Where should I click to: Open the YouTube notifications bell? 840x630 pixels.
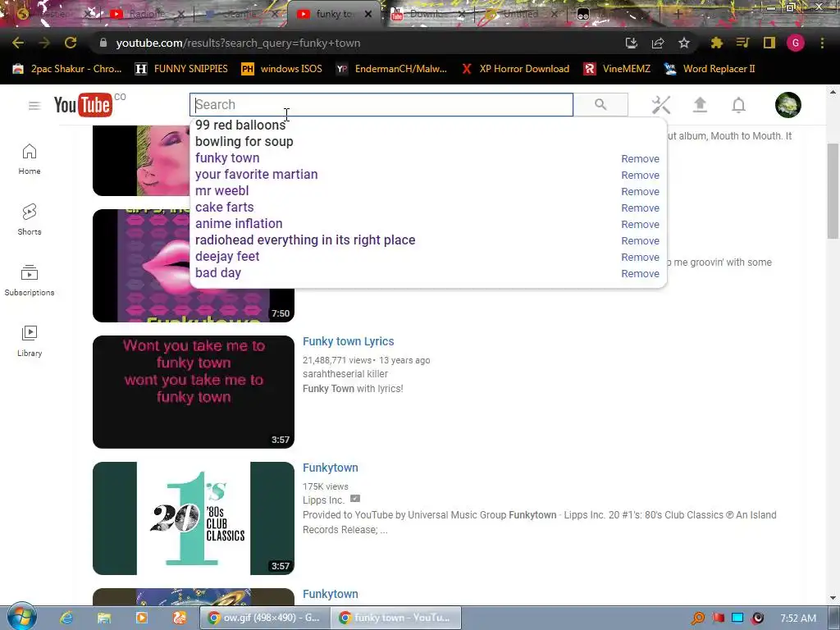739,105
